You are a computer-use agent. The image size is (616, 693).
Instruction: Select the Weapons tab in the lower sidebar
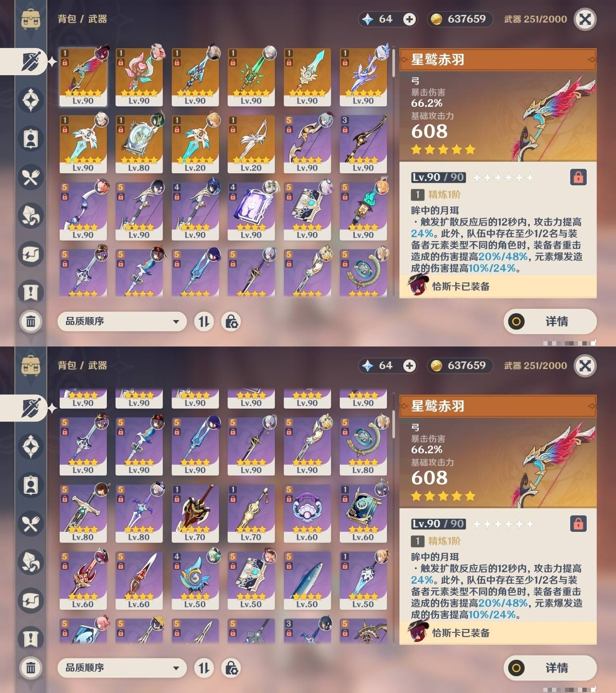pos(31,408)
